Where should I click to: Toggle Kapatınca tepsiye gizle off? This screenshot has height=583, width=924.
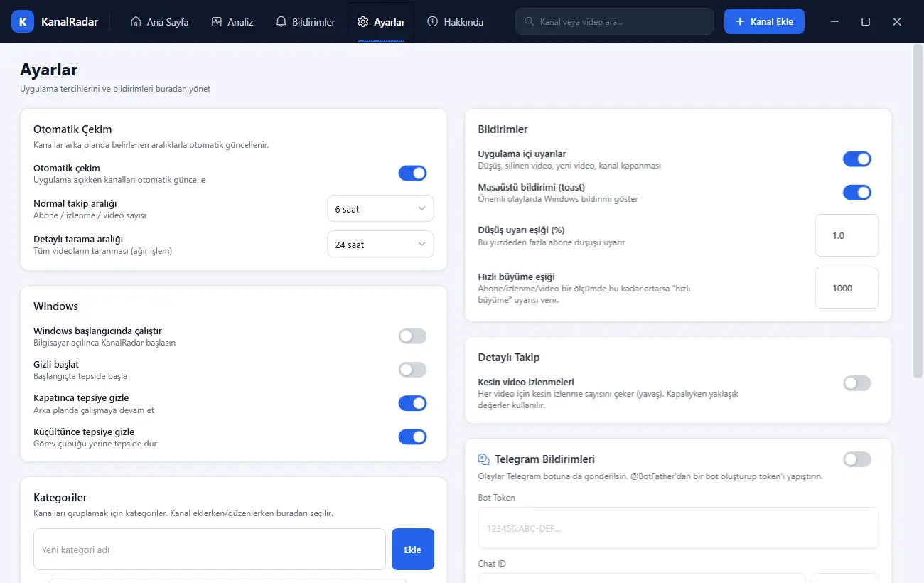pos(412,403)
